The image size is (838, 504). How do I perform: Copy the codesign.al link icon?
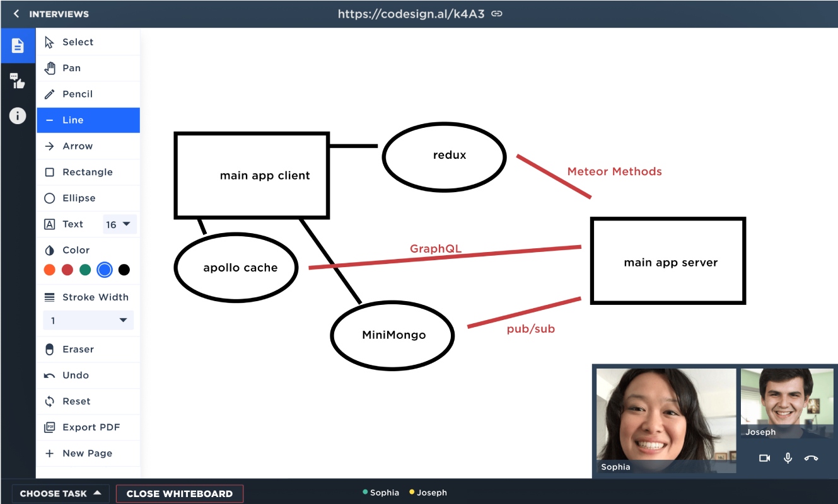[x=497, y=13]
